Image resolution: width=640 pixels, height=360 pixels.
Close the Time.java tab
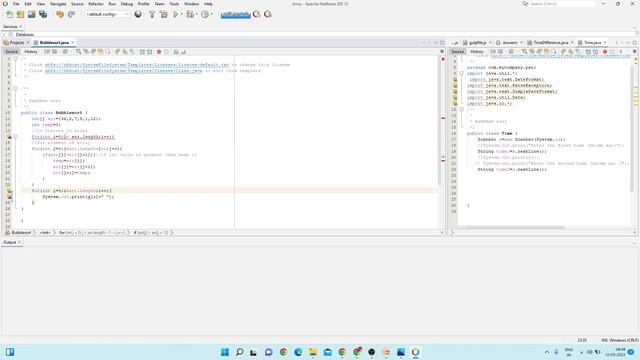point(605,42)
